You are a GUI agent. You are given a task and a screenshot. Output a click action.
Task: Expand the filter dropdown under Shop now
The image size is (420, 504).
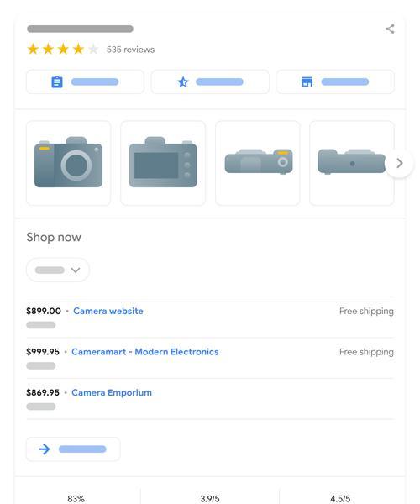click(58, 270)
